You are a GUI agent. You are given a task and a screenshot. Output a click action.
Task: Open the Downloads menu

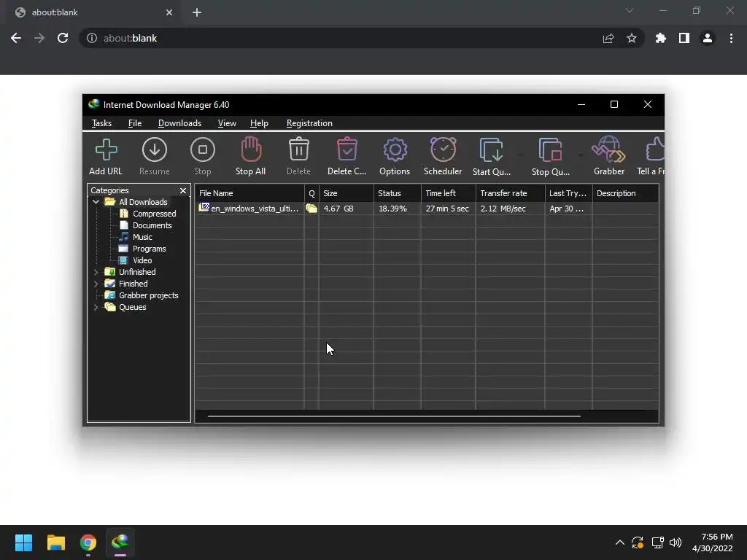[179, 123]
